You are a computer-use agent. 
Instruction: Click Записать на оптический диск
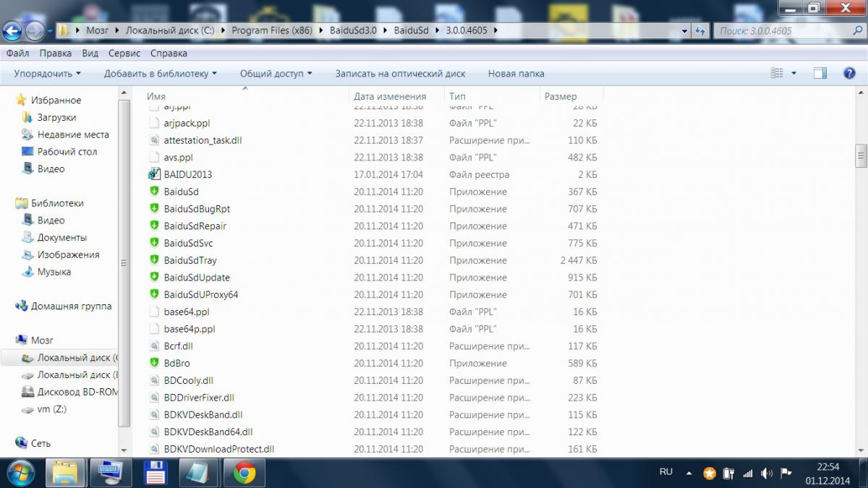click(400, 74)
